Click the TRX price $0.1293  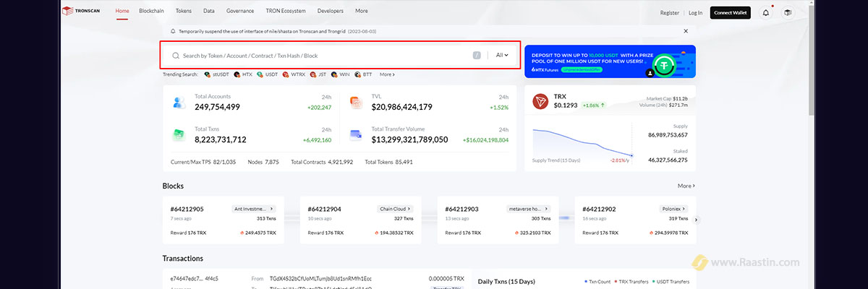coord(566,105)
